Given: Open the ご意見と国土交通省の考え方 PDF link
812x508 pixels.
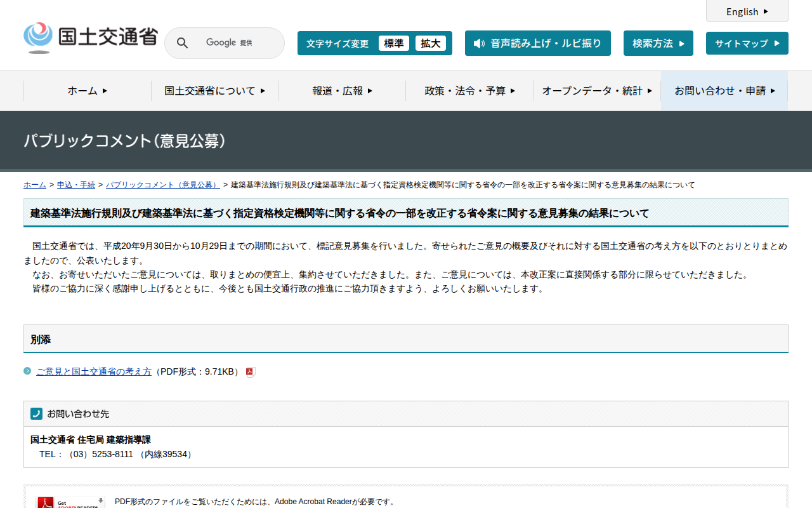Looking at the screenshot, I should click(x=94, y=371).
